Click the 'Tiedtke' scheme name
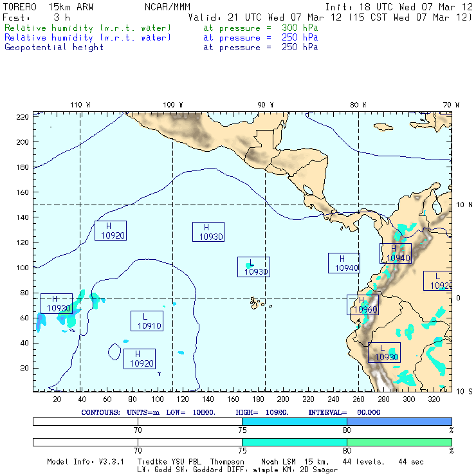The width and height of the screenshot is (476, 476). coord(152,462)
